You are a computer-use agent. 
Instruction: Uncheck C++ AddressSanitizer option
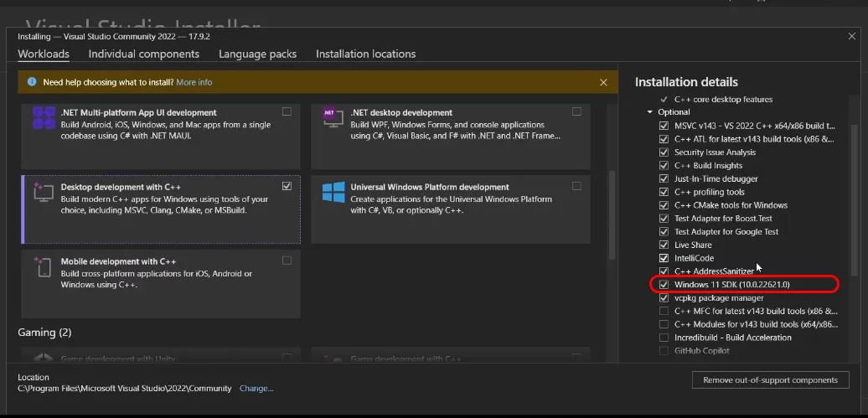click(x=664, y=271)
